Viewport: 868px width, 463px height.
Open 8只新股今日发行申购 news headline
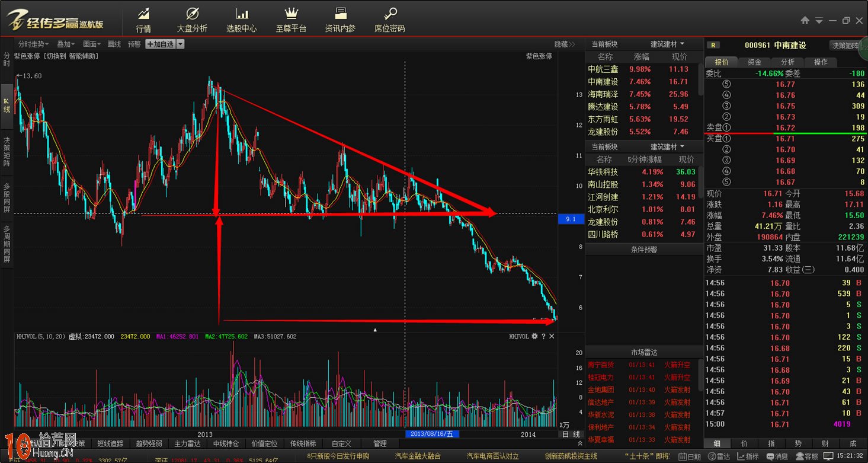pos(338,456)
